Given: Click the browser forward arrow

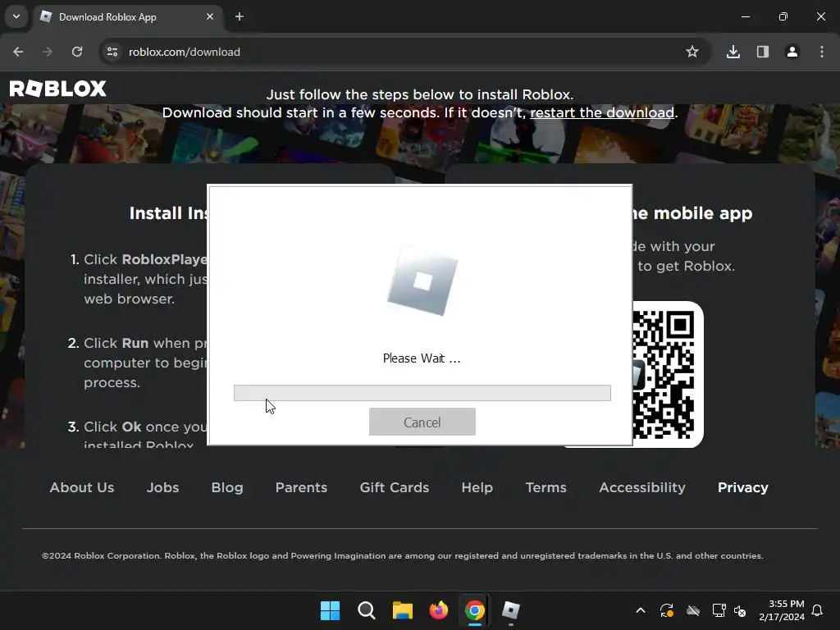Looking at the screenshot, I should coord(48,52).
